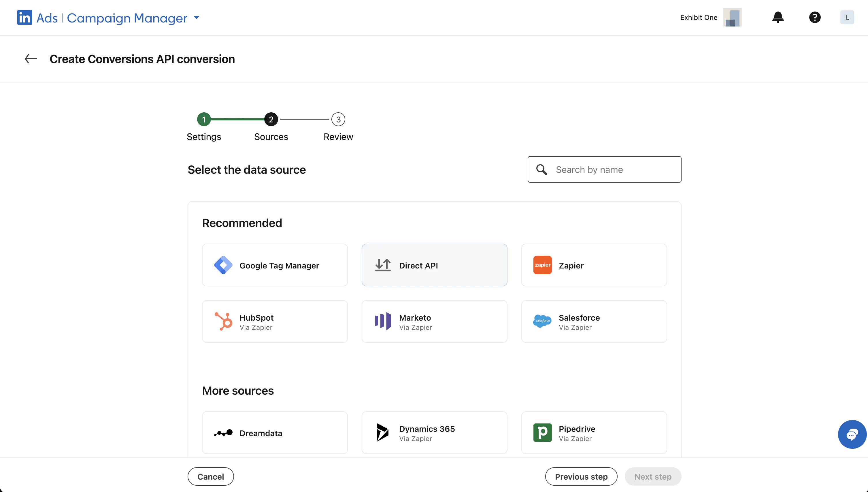Open help using the question mark icon
Image resolution: width=868 pixels, height=492 pixels.
point(815,17)
